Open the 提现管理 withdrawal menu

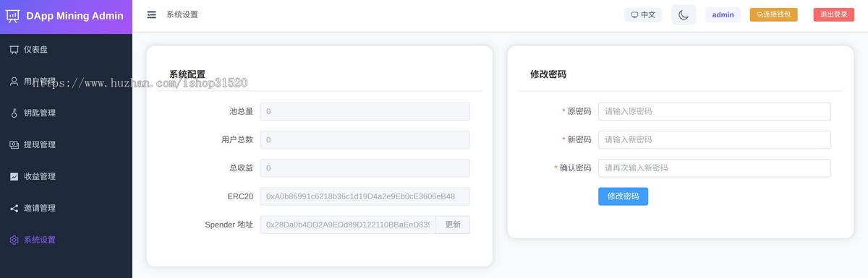click(x=66, y=145)
